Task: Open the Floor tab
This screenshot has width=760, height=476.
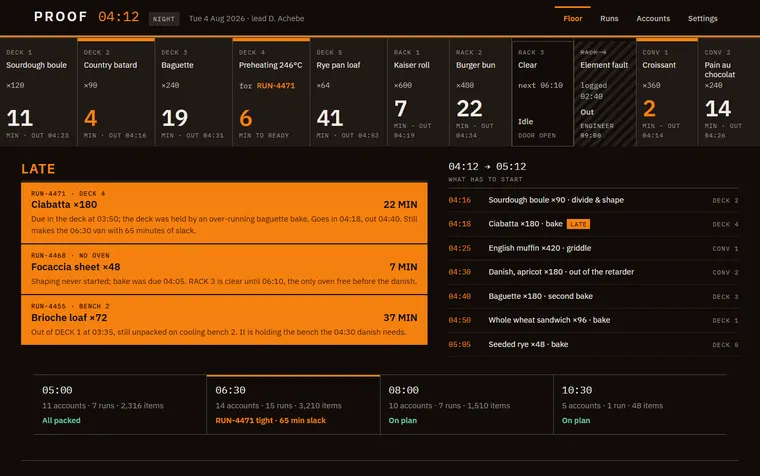Action: (572, 18)
